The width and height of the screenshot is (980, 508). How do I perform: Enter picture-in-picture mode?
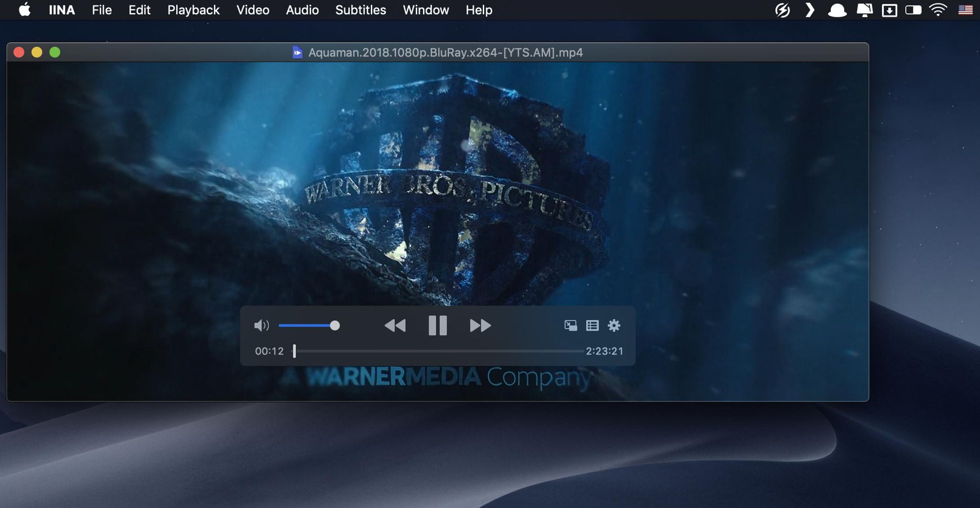[x=570, y=326]
